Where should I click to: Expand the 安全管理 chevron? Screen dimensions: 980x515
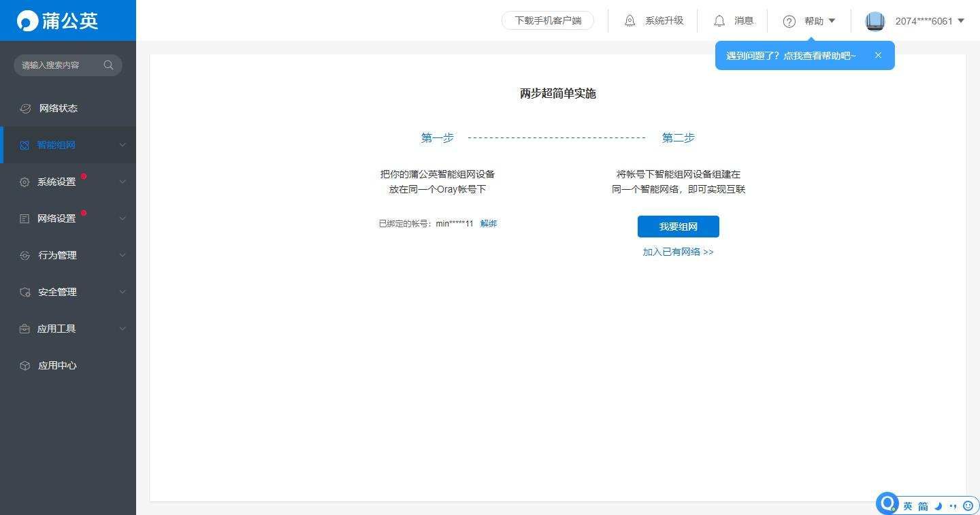122,292
